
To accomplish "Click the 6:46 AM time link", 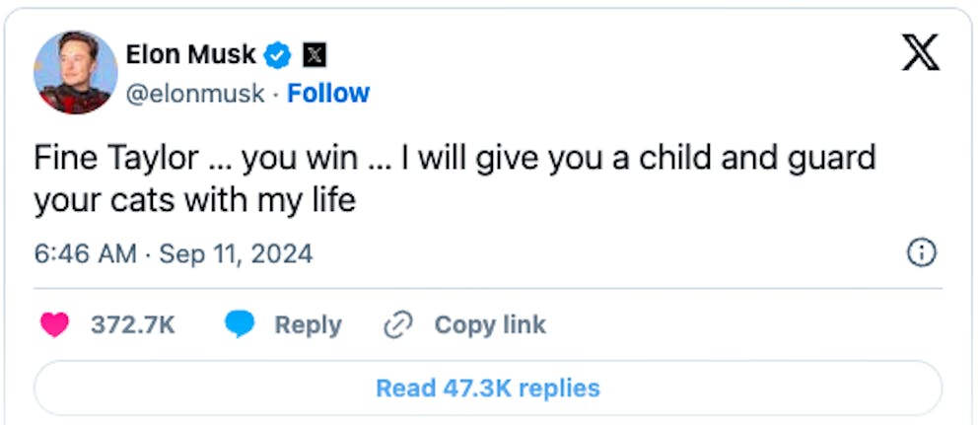I will (x=85, y=254).
